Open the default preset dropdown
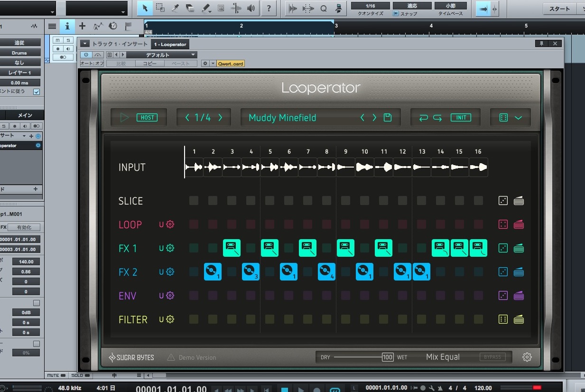 [161, 55]
